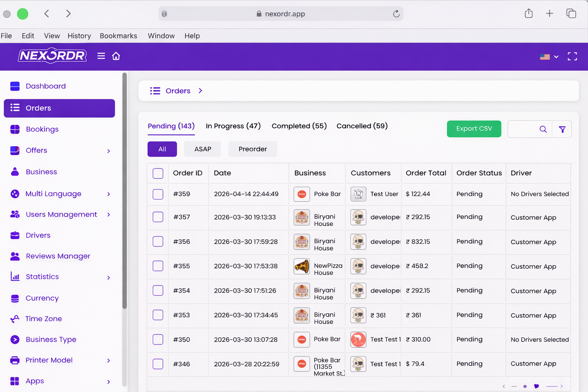Go to home via house icon
Screen dimensions: 588x392
(116, 56)
